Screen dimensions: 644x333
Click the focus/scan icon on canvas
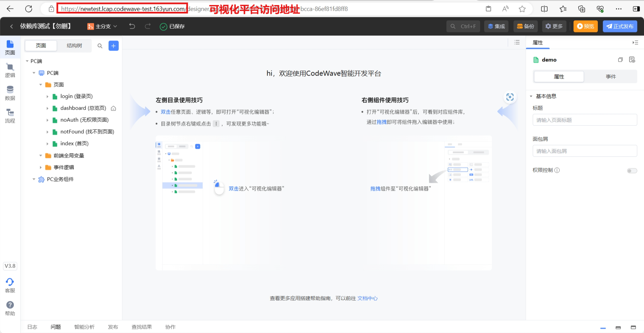point(510,97)
